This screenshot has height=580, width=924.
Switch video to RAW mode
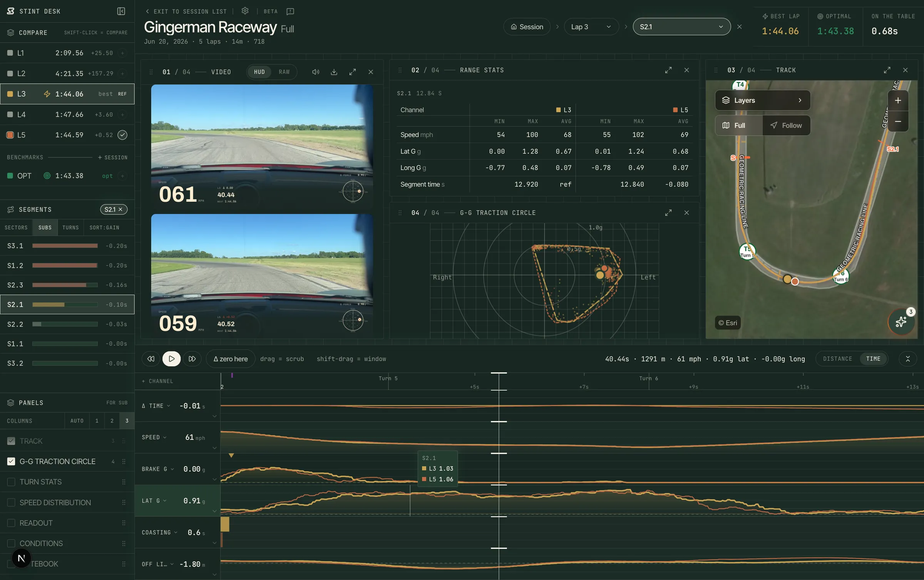284,72
